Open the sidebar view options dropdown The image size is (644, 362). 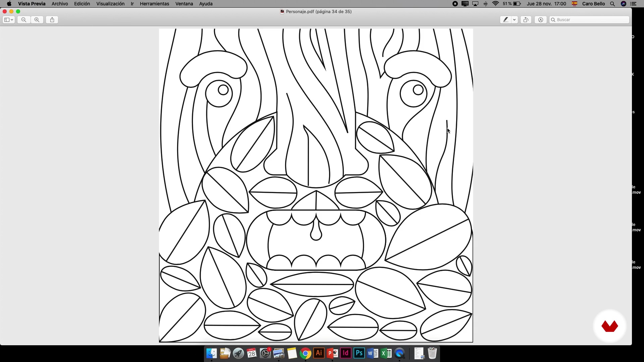click(x=9, y=20)
